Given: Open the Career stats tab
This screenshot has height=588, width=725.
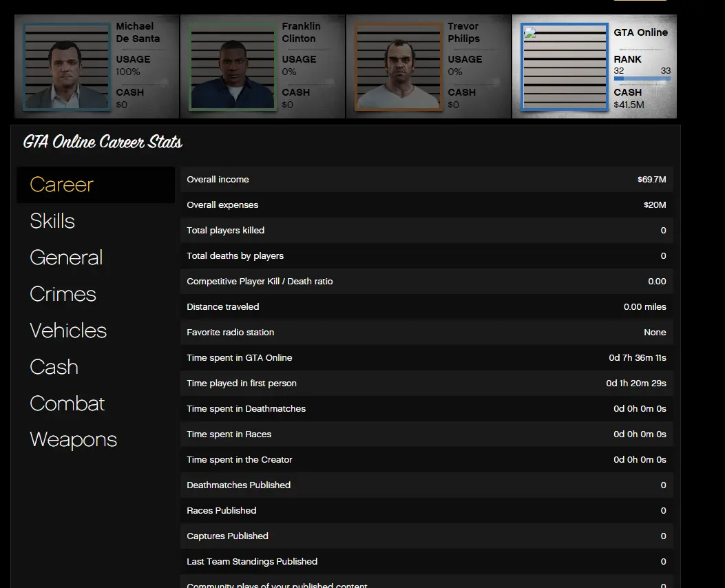Looking at the screenshot, I should coord(62,185).
